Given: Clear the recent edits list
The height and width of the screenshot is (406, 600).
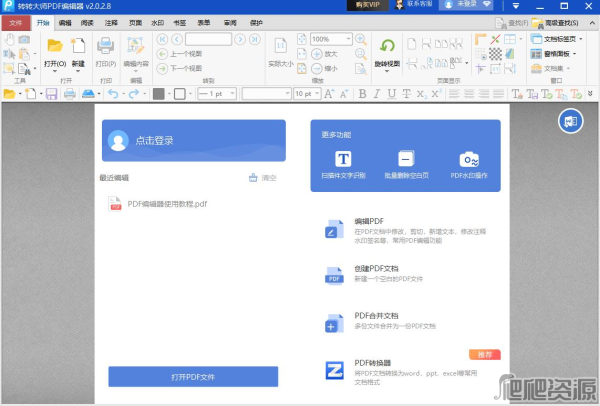Looking at the screenshot, I should 262,178.
